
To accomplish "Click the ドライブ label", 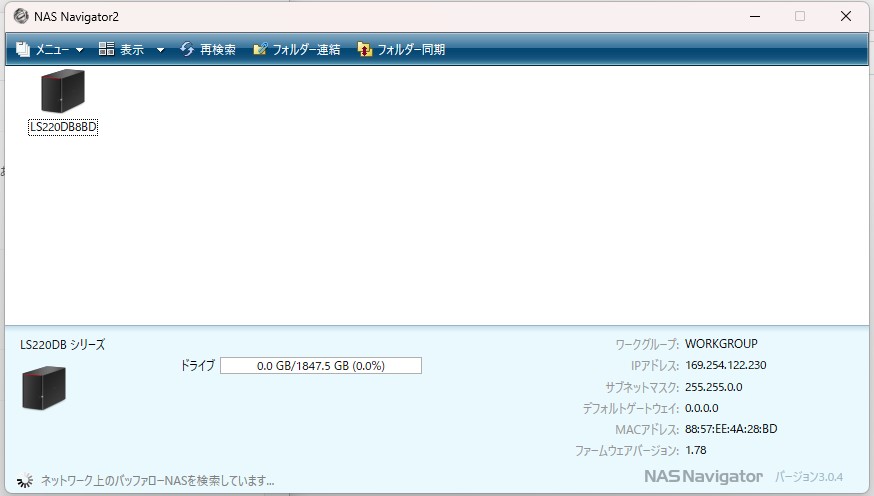I will [197, 366].
